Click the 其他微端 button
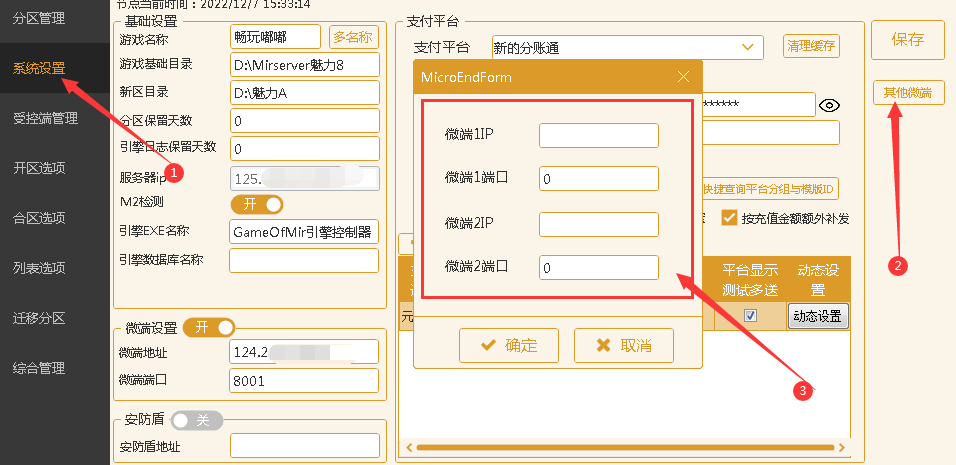The height and width of the screenshot is (465, 956). pos(907,93)
